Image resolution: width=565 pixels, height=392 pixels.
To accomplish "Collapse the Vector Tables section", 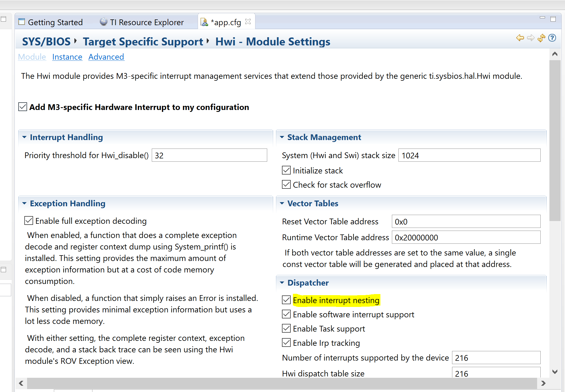I will (x=282, y=204).
